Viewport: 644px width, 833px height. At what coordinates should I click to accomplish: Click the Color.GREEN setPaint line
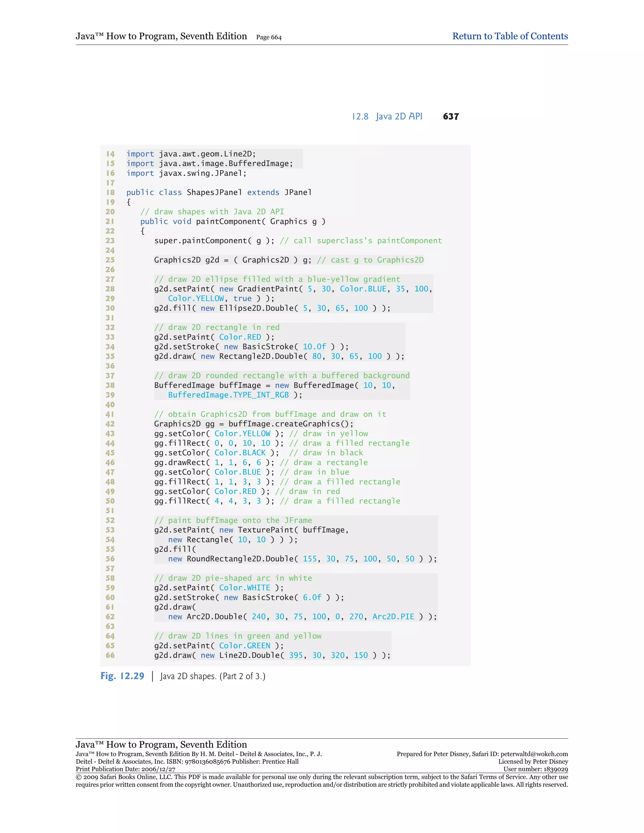219,645
